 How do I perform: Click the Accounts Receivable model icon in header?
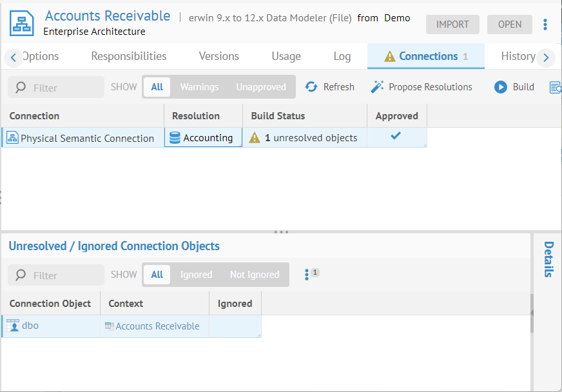pyautogui.click(x=22, y=23)
